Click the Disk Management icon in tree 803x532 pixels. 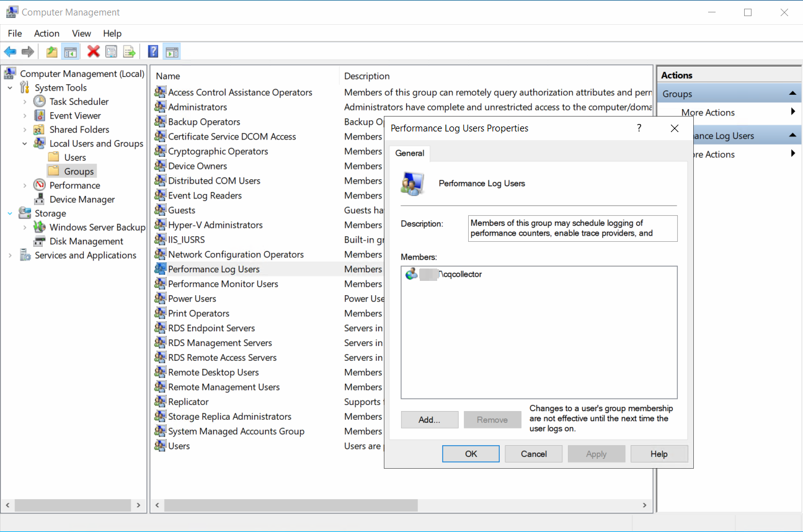[x=40, y=241]
